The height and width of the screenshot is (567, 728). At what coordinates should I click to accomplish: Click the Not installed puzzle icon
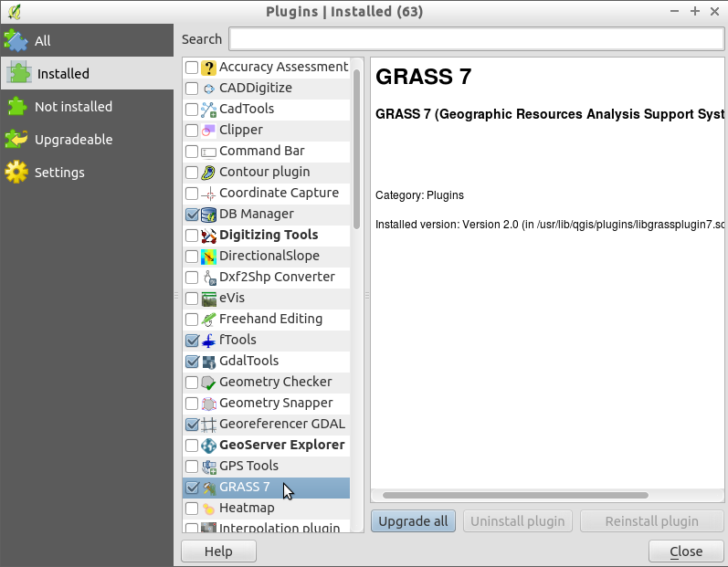click(x=17, y=106)
